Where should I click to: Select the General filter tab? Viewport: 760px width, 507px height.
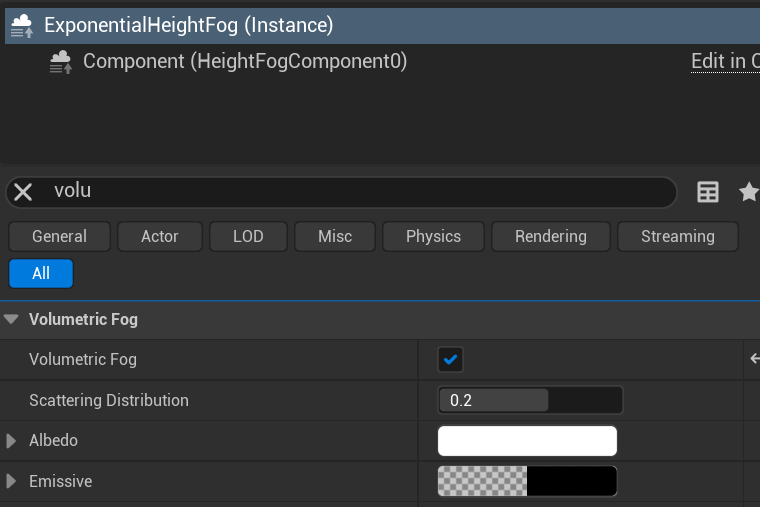59,237
